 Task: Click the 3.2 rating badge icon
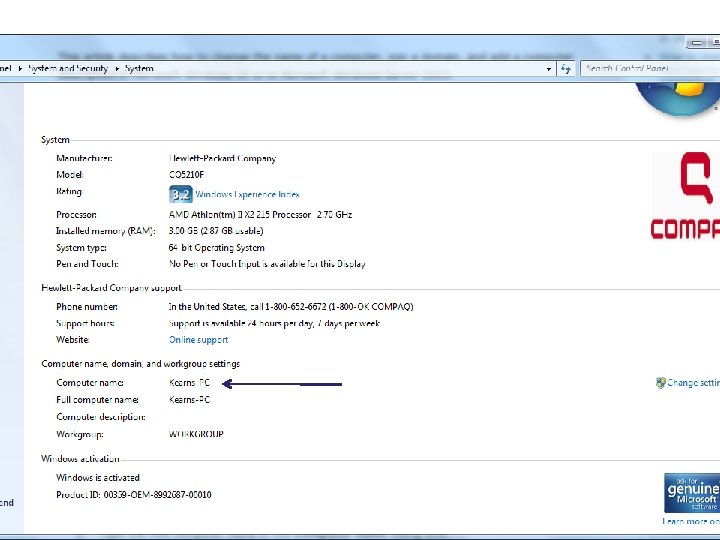[180, 194]
